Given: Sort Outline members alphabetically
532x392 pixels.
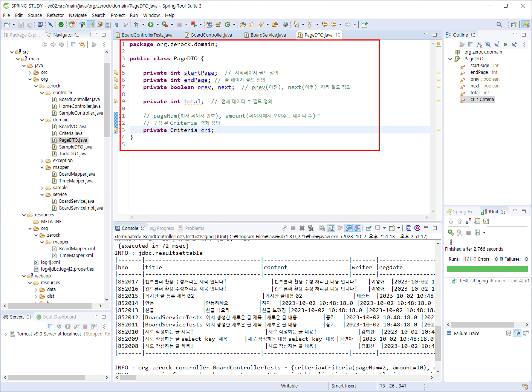Looking at the screenshot, I should (479, 44).
